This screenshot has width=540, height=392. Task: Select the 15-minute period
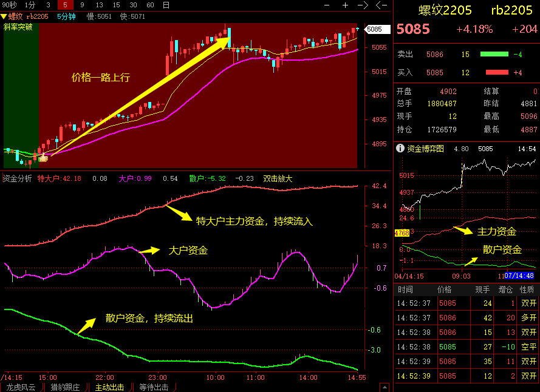pos(117,5)
